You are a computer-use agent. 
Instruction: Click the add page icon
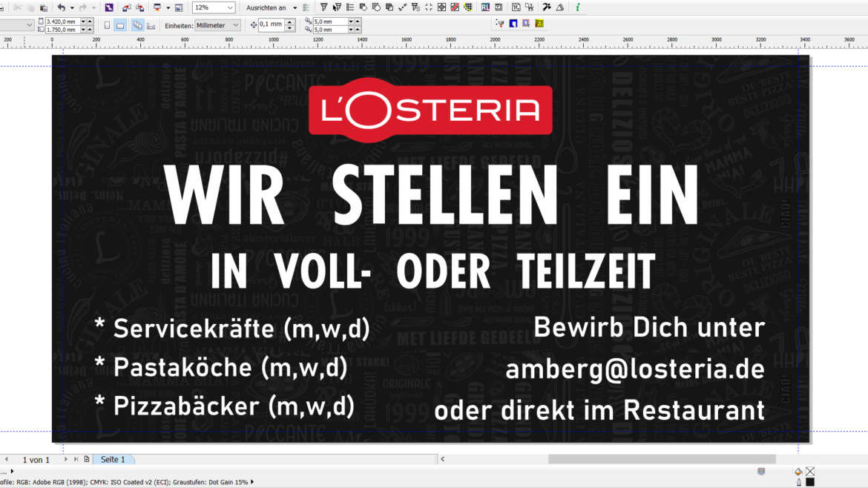pyautogui.click(x=87, y=459)
